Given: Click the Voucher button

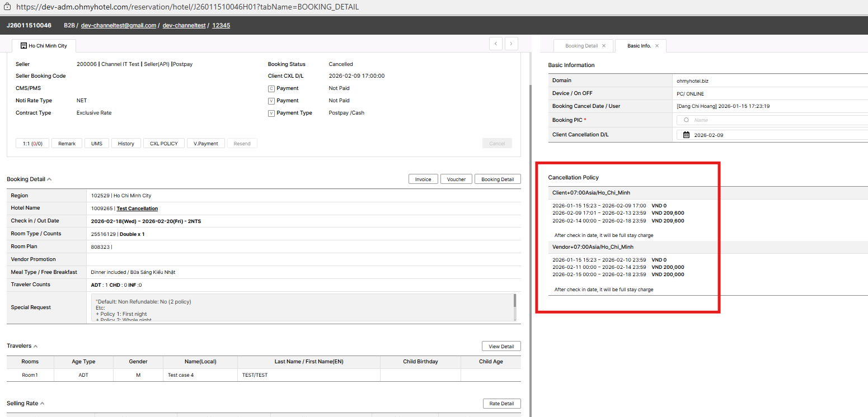Looking at the screenshot, I should click(x=456, y=179).
